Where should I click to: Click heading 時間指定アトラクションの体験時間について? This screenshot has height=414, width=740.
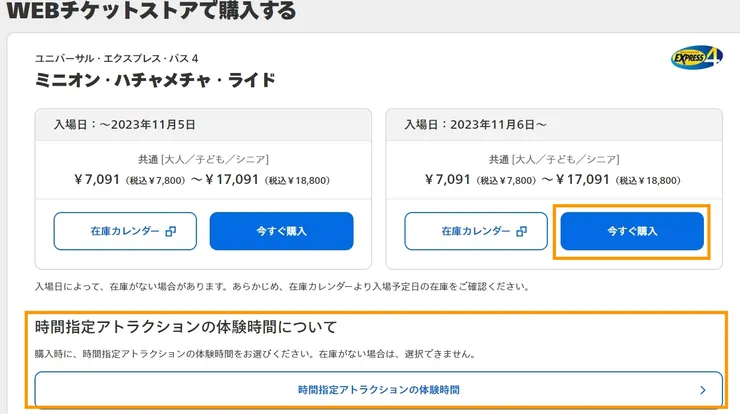186,327
